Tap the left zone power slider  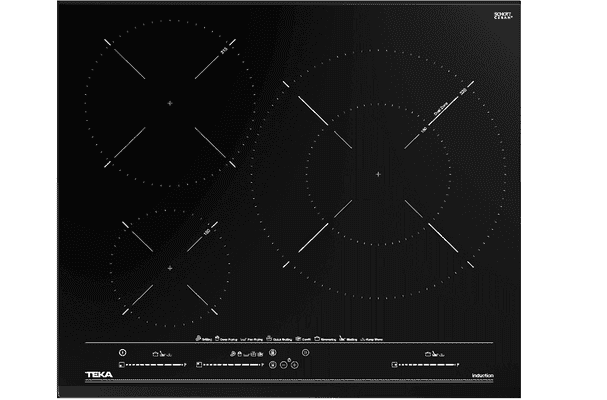(156, 365)
